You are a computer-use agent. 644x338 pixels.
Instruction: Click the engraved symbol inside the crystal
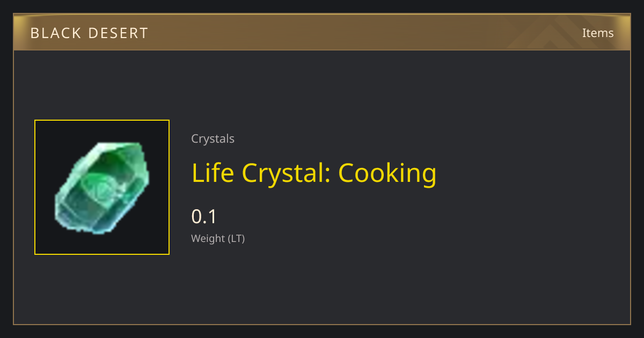[101, 188]
